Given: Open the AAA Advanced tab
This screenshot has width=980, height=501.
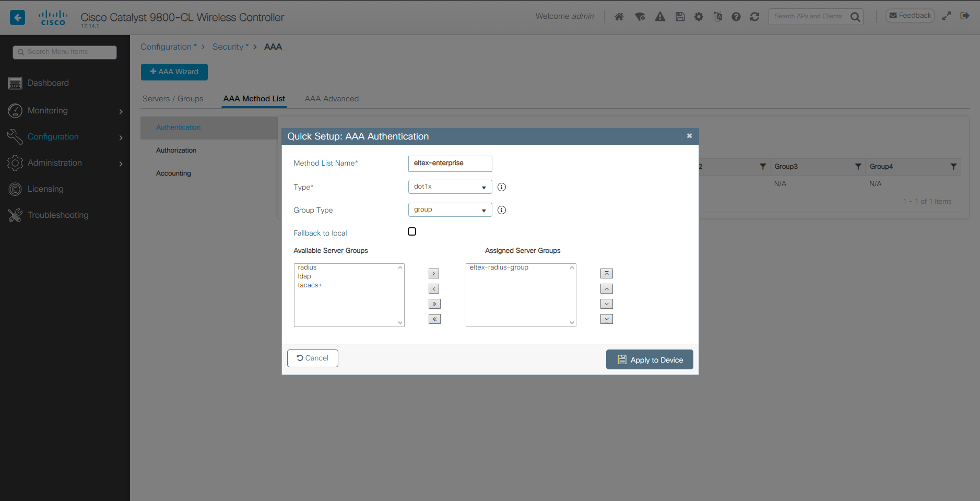Looking at the screenshot, I should tap(332, 99).
